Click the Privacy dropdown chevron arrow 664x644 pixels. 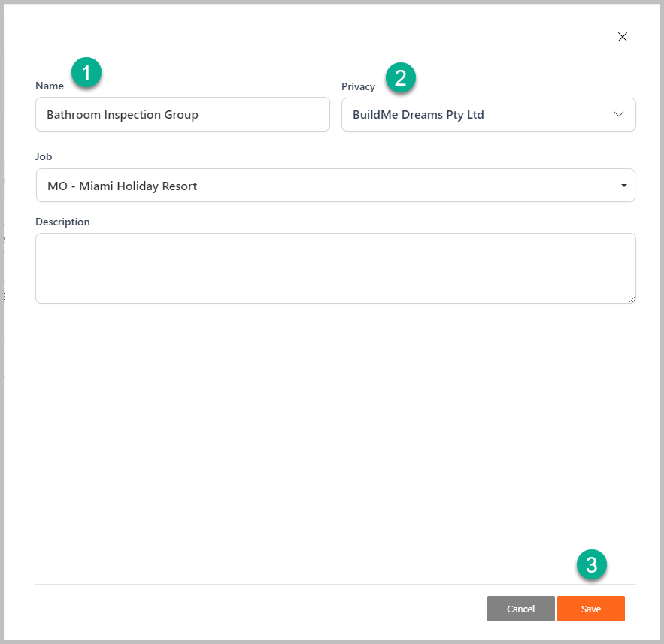[x=619, y=115]
